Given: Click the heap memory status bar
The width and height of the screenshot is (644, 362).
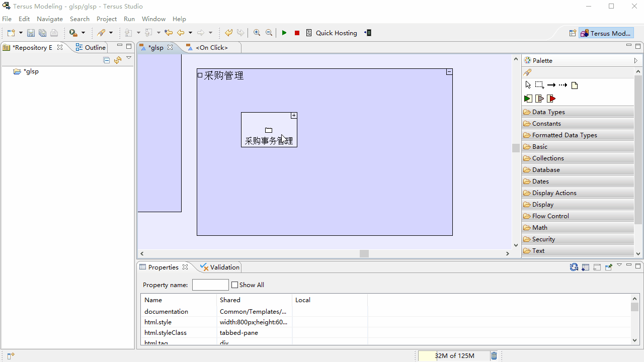Looking at the screenshot, I should 453,355.
